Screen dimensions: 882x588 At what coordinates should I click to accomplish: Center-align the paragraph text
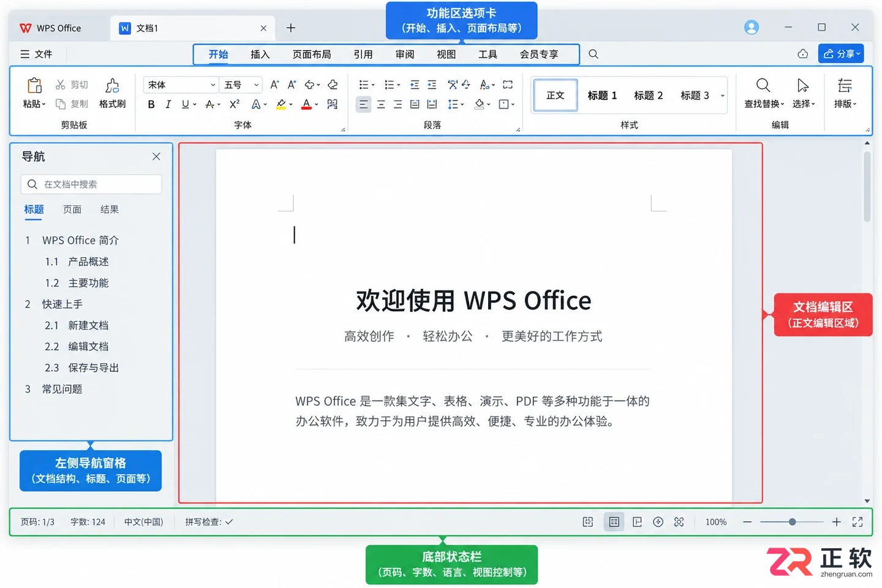(x=381, y=104)
